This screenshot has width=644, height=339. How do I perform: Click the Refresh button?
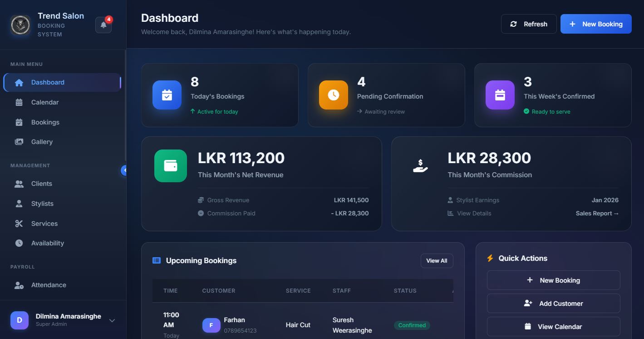point(528,24)
